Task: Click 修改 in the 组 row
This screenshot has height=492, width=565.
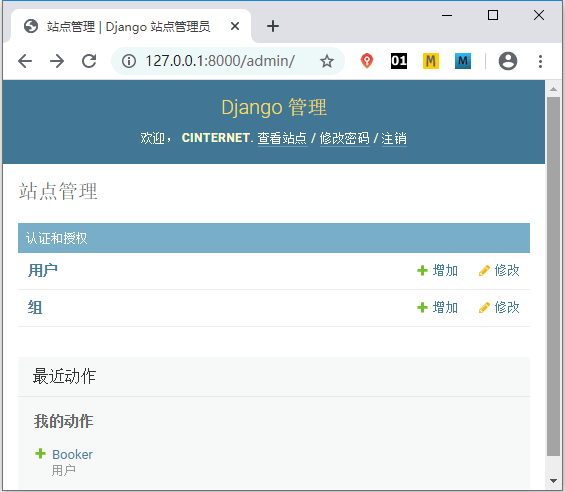Action: pyautogui.click(x=499, y=307)
